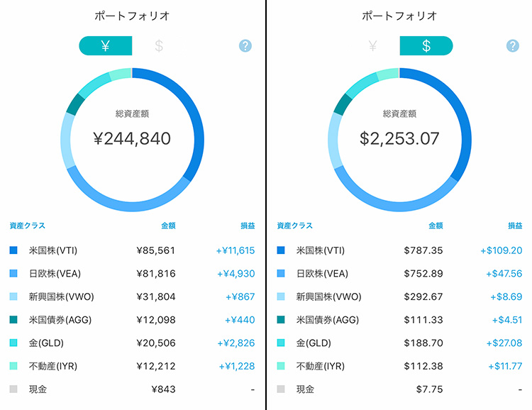Select 金(GLD) row in yen list
Viewport: 532px width, 410px height.
133,343
